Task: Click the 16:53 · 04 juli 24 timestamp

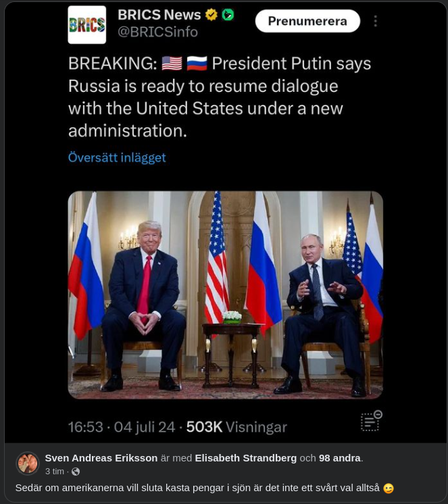Action: [x=122, y=427]
